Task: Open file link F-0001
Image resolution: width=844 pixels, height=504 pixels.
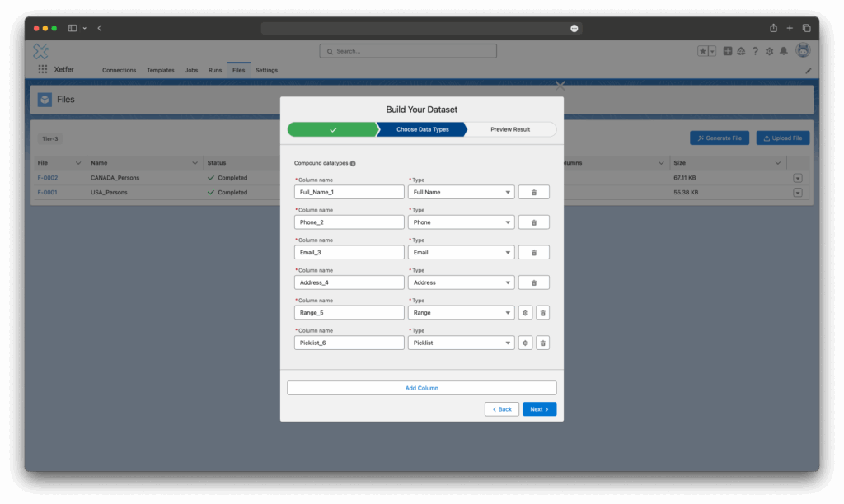Action: click(x=47, y=193)
